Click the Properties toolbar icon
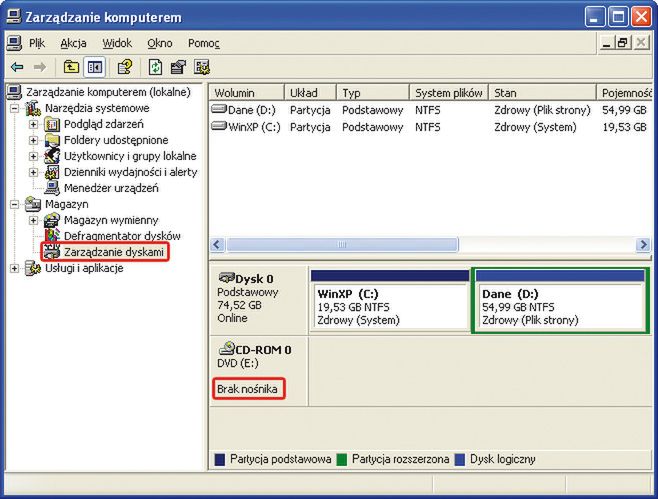658x499 pixels. click(x=178, y=67)
